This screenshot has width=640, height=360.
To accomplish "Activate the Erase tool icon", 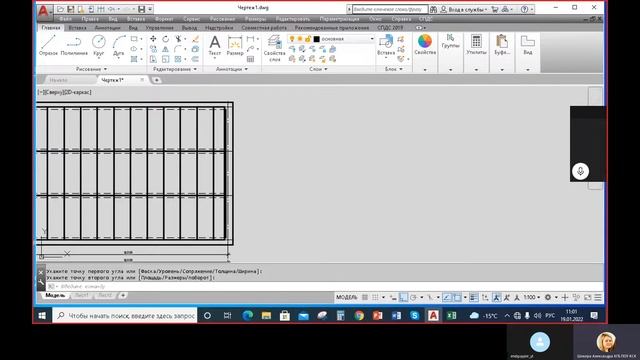I will click(196, 39).
